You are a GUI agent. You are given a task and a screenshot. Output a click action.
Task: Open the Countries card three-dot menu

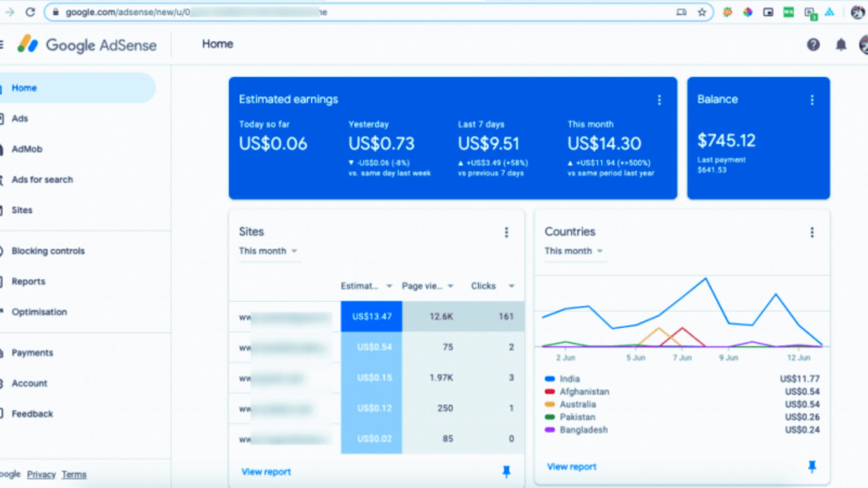812,232
